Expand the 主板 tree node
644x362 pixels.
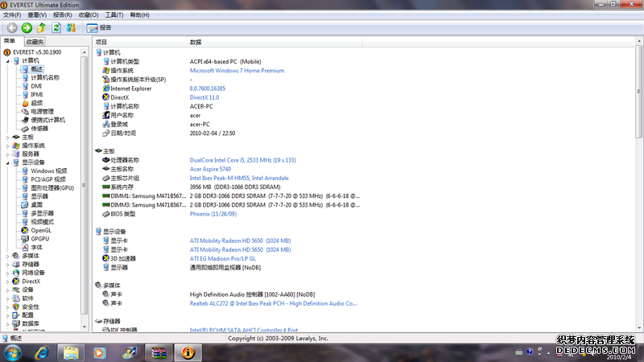[x=7, y=137]
